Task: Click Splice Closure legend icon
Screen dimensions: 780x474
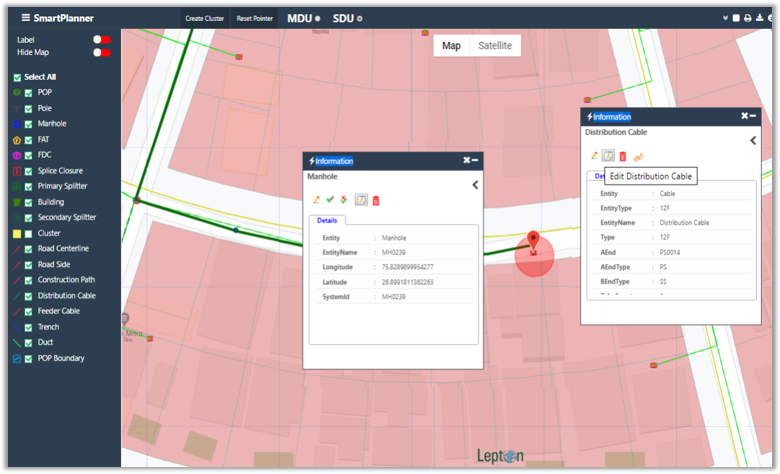Action: click(17, 171)
